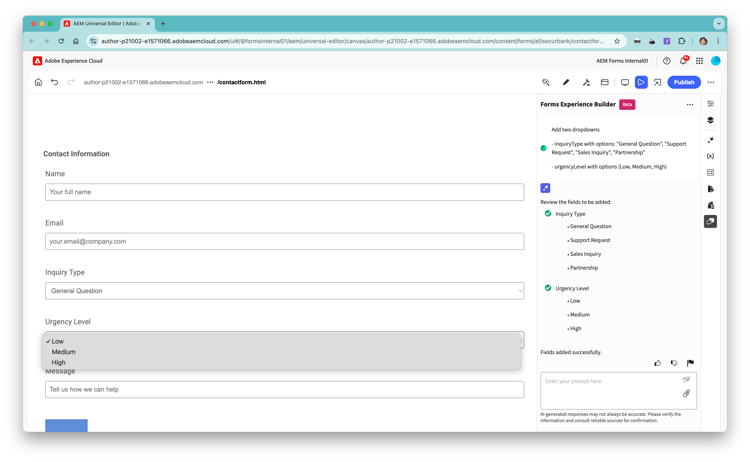Select the AEM Universal Editor browser tab
Image resolution: width=750 pixels, height=462 pixels.
107,23
